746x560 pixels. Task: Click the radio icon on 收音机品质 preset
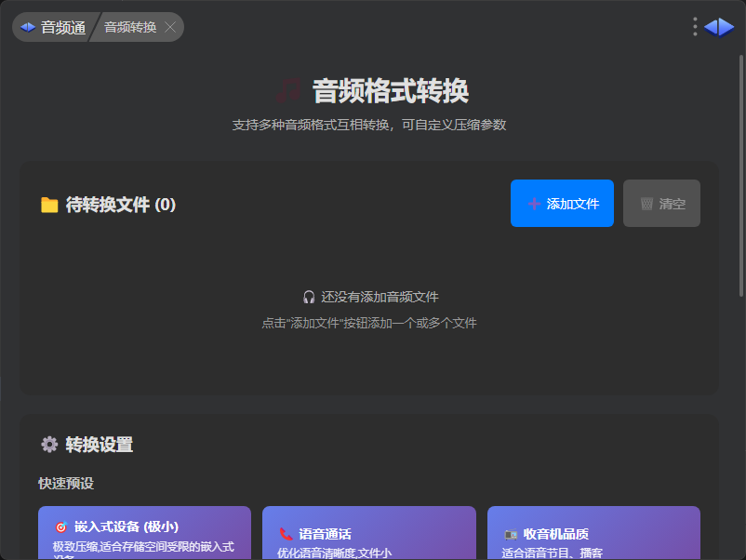pos(511,534)
